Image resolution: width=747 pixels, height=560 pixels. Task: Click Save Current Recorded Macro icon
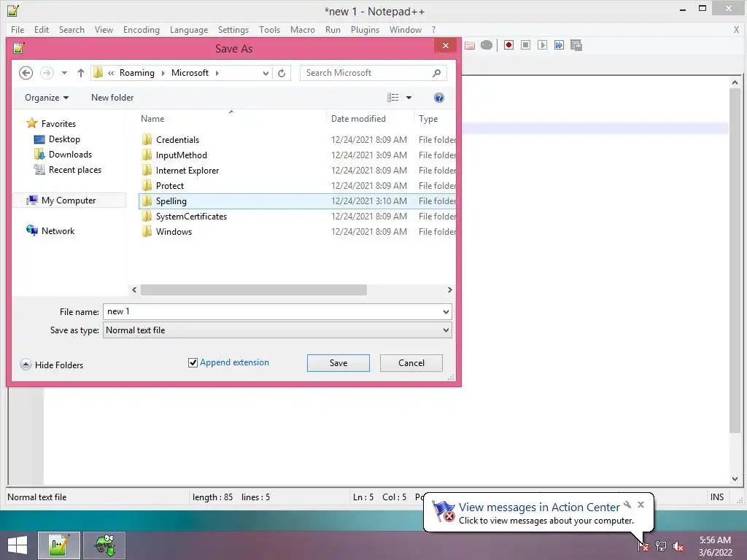click(576, 45)
